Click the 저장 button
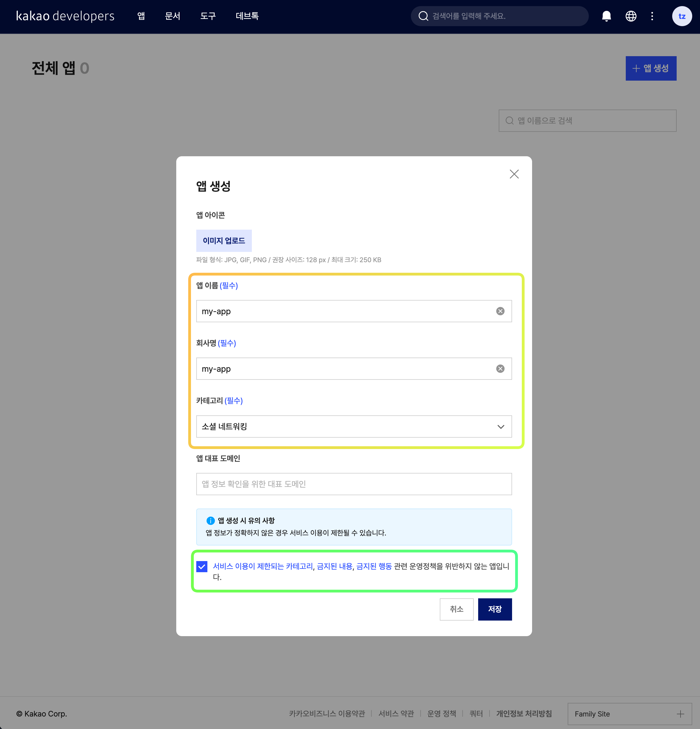Image resolution: width=700 pixels, height=729 pixels. point(495,609)
